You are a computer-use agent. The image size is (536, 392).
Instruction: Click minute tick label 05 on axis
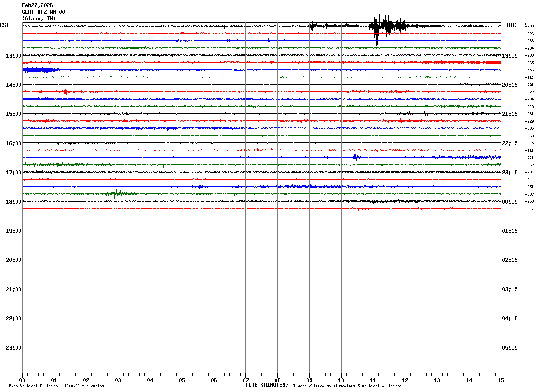pyautogui.click(x=182, y=380)
